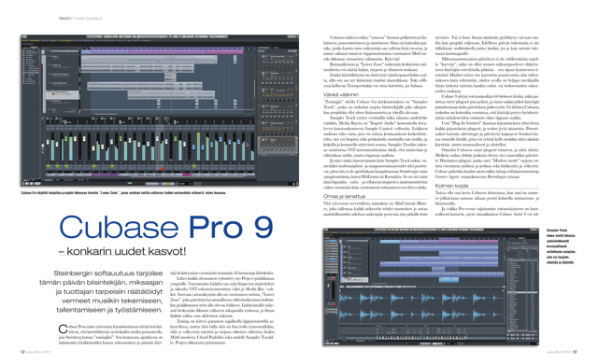598x364 pixels.
Task: Select the highlighted instrument in the VST rack
Action: click(x=278, y=146)
